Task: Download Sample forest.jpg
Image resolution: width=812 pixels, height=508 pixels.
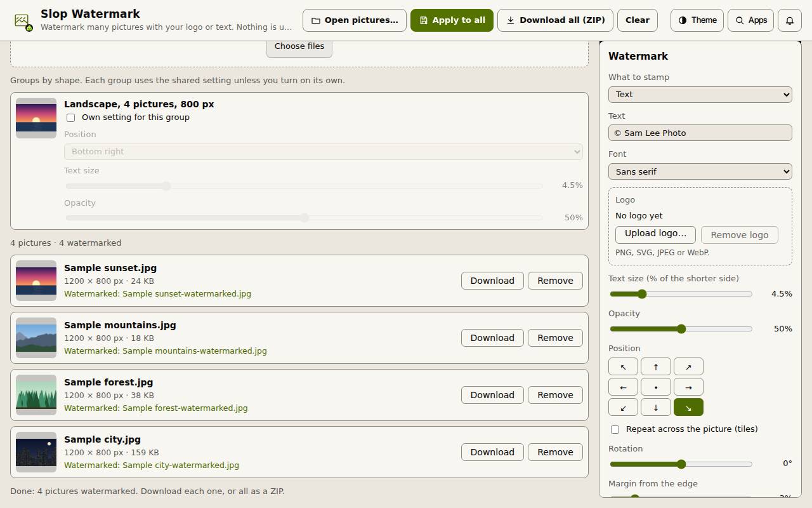Action: click(492, 395)
